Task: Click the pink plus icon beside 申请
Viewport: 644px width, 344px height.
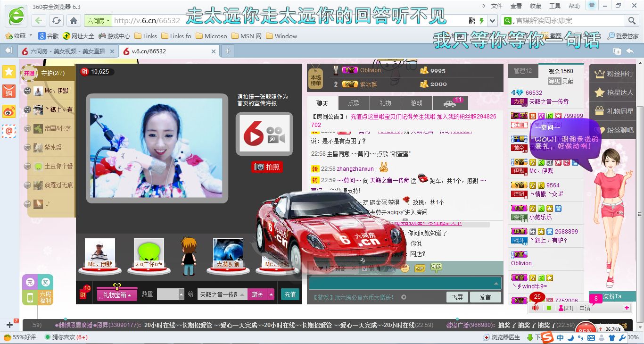Action: (627, 308)
